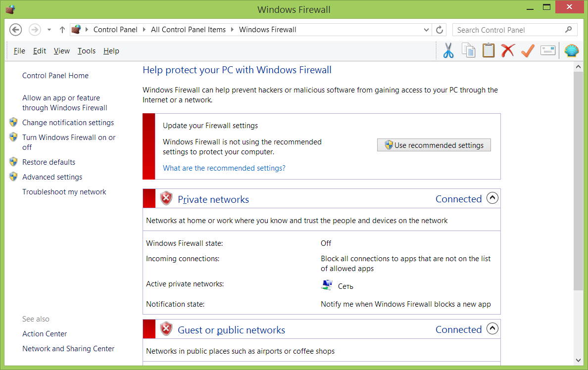Open recent locations dropdown beside Forward button

pyautogui.click(x=49, y=30)
